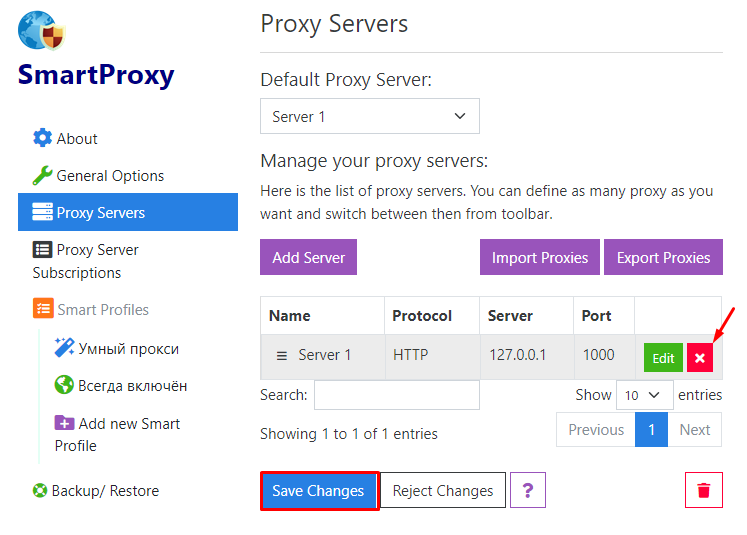The image size is (747, 535).
Task: Open the Умный прокси magic wand profile
Action: (x=64, y=347)
